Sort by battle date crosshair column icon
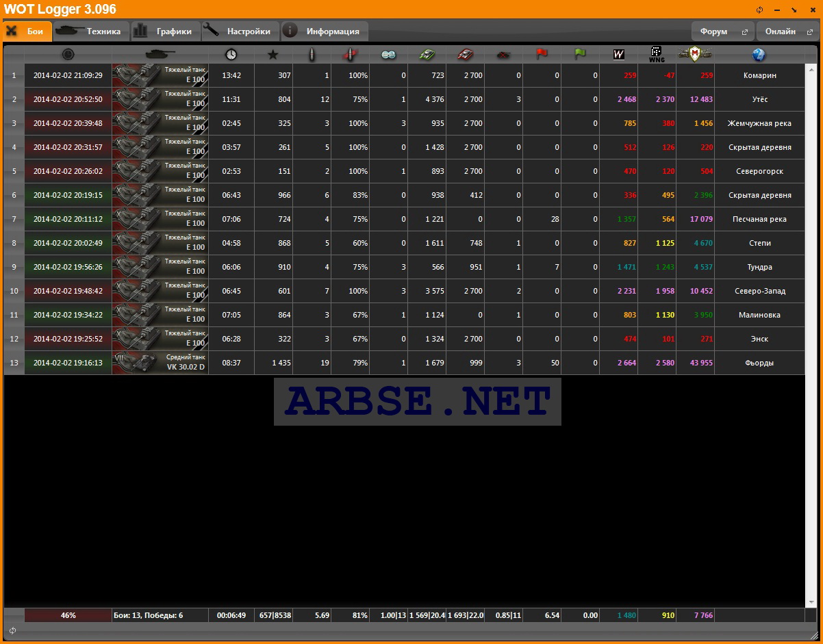The width and height of the screenshot is (823, 644). (68, 54)
